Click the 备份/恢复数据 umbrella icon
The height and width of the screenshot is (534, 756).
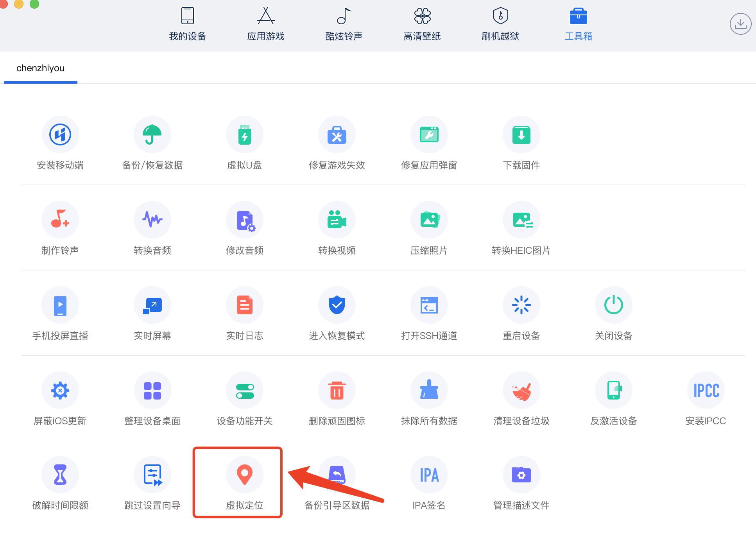pyautogui.click(x=152, y=135)
